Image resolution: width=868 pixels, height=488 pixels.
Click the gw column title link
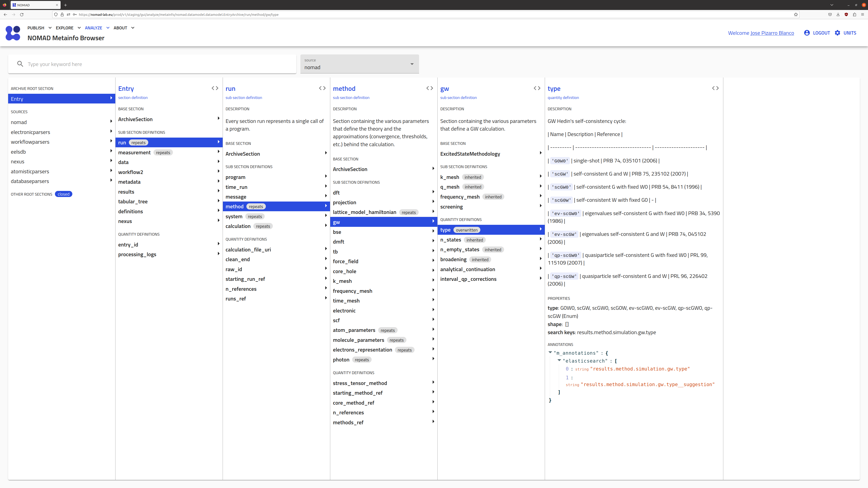pos(444,89)
